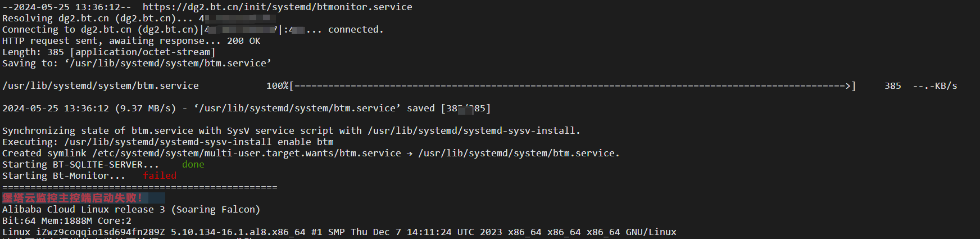Viewport: 980px width, 239px height.
Task: Click the 'Alibaba Cloud Linux release 3' line
Action: pyautogui.click(x=131, y=209)
